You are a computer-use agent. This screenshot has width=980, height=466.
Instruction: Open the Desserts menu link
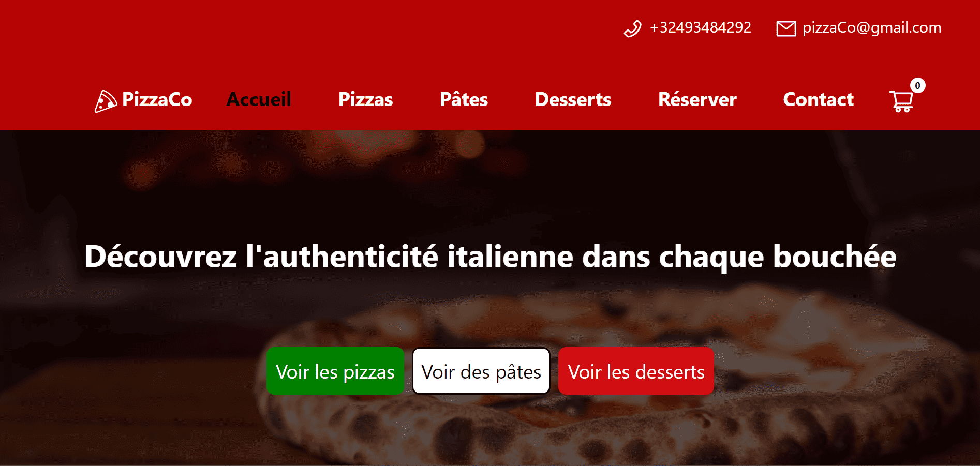(x=573, y=99)
